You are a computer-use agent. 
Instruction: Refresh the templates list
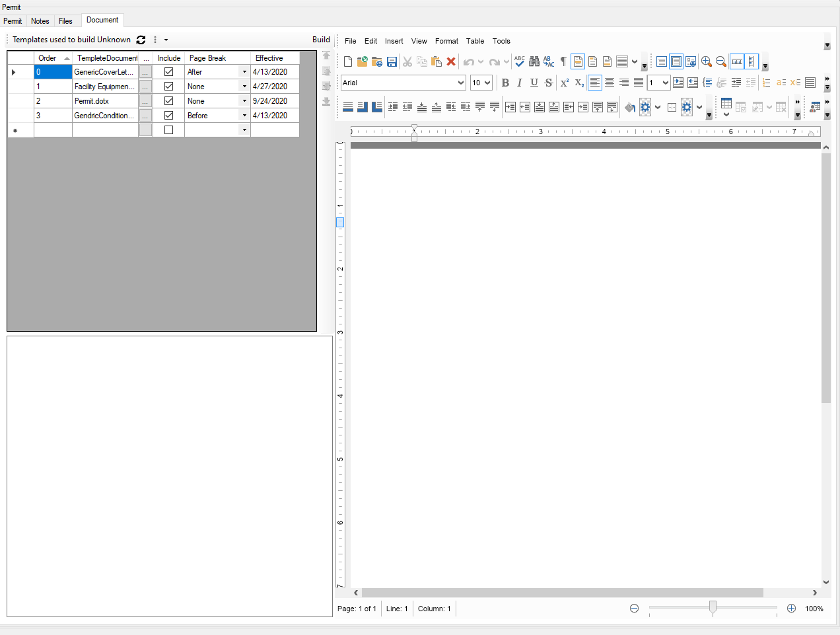pyautogui.click(x=141, y=40)
